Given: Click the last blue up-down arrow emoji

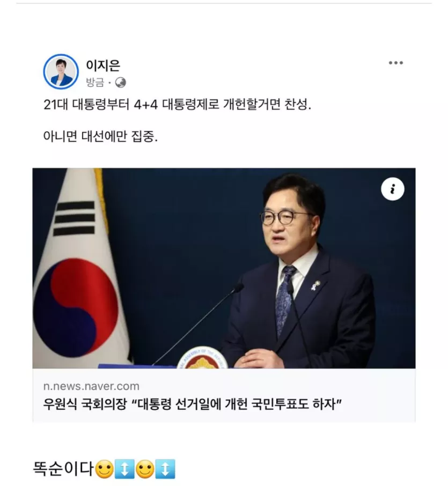Looking at the screenshot, I should (165, 469).
